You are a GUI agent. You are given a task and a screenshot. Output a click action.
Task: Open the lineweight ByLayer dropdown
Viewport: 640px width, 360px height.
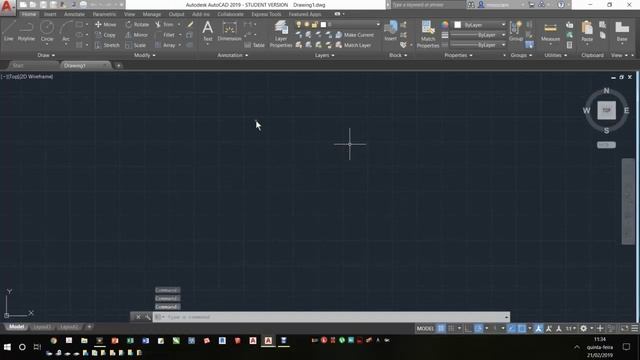coord(478,35)
